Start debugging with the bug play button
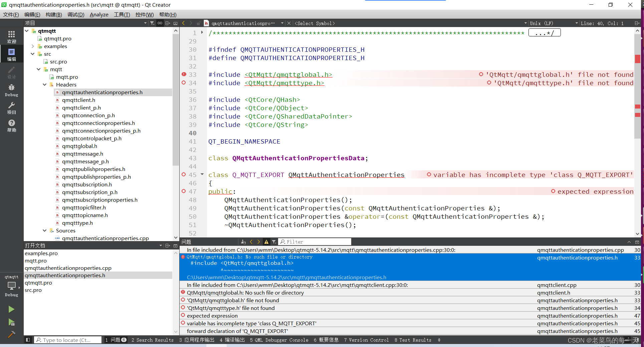This screenshot has height=347, width=644. (11, 322)
